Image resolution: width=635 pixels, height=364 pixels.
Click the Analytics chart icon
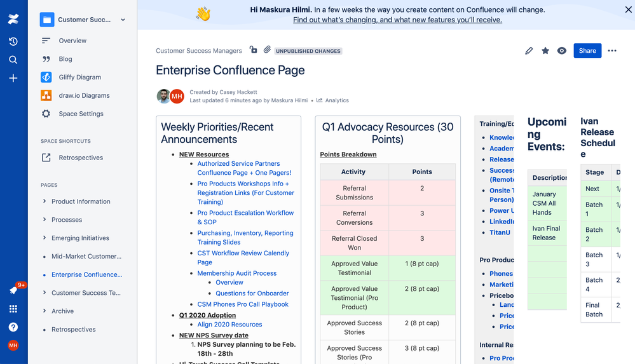click(x=320, y=100)
